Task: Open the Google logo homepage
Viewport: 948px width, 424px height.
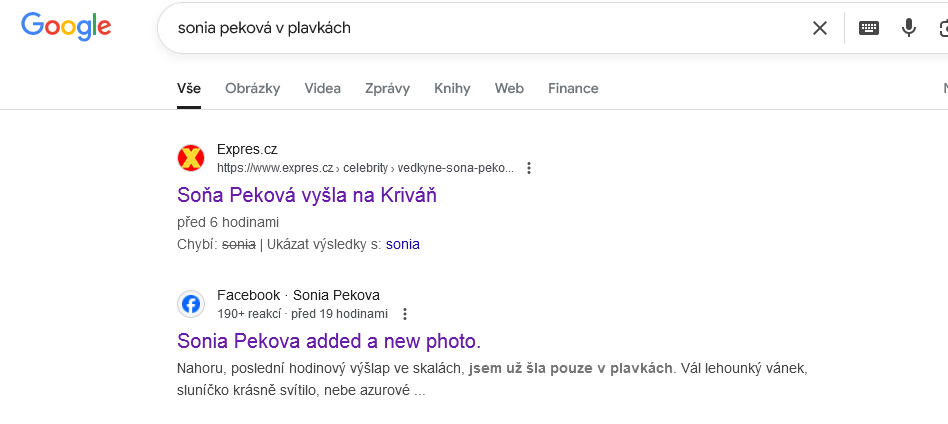Action: [66, 27]
